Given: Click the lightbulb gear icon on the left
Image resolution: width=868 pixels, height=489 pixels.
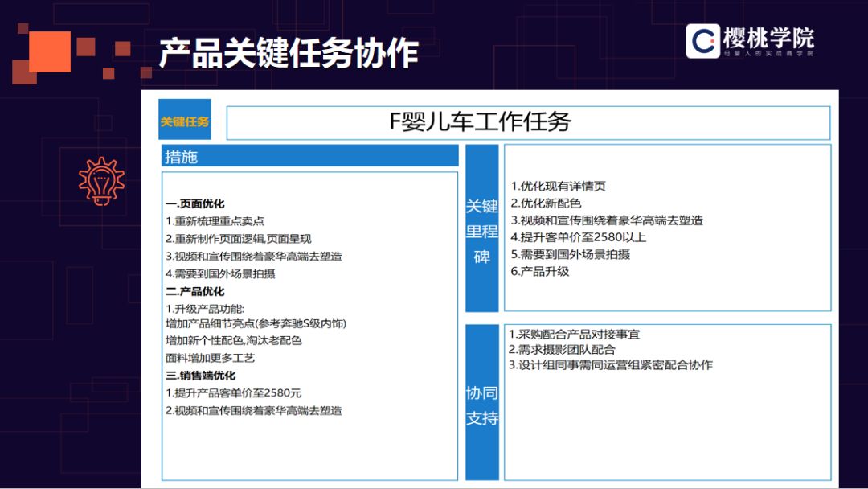Looking at the screenshot, I should [x=102, y=181].
